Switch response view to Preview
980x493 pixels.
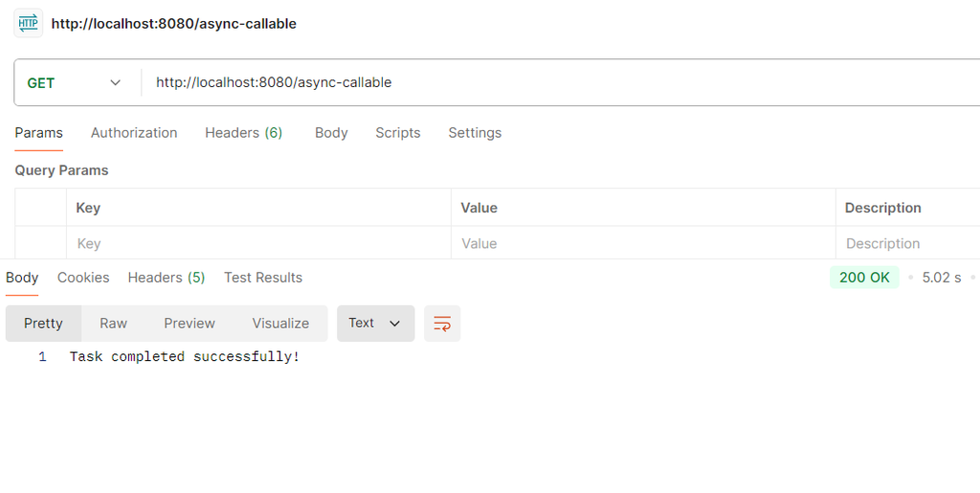coord(189,324)
